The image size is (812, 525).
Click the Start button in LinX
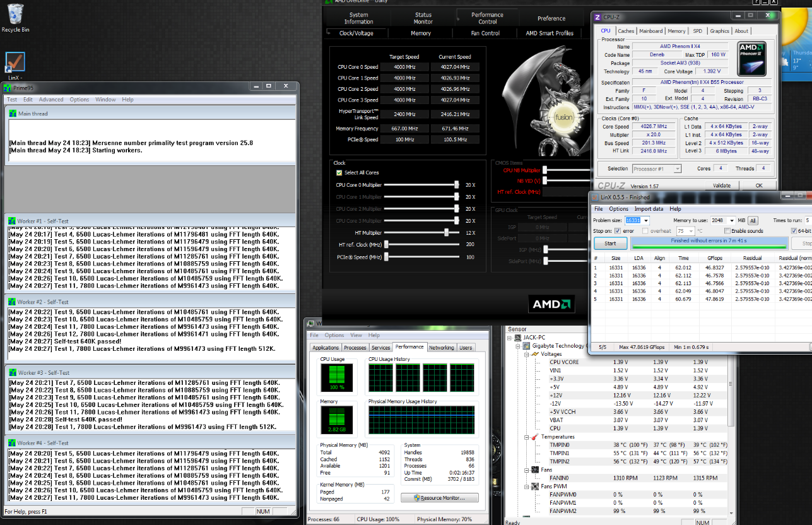coord(610,243)
